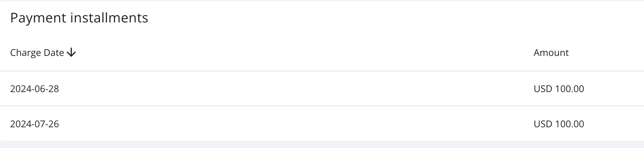Sort installments by Charge Date column header
Screen dimensions: 644x148
(43, 53)
